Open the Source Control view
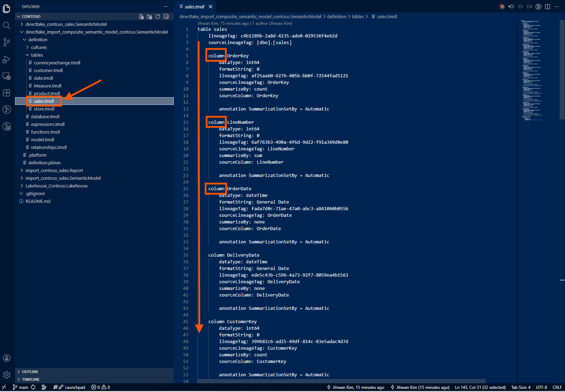565x392 pixels. (x=7, y=42)
